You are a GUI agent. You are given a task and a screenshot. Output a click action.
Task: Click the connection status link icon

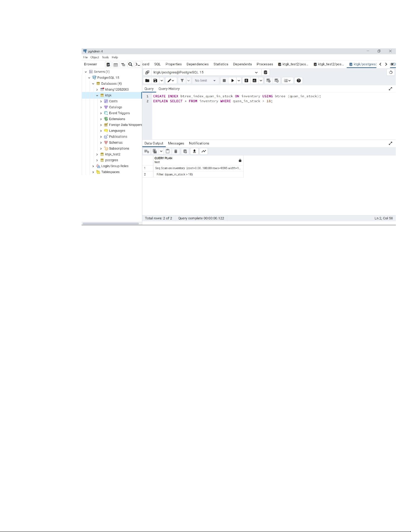(x=147, y=72)
